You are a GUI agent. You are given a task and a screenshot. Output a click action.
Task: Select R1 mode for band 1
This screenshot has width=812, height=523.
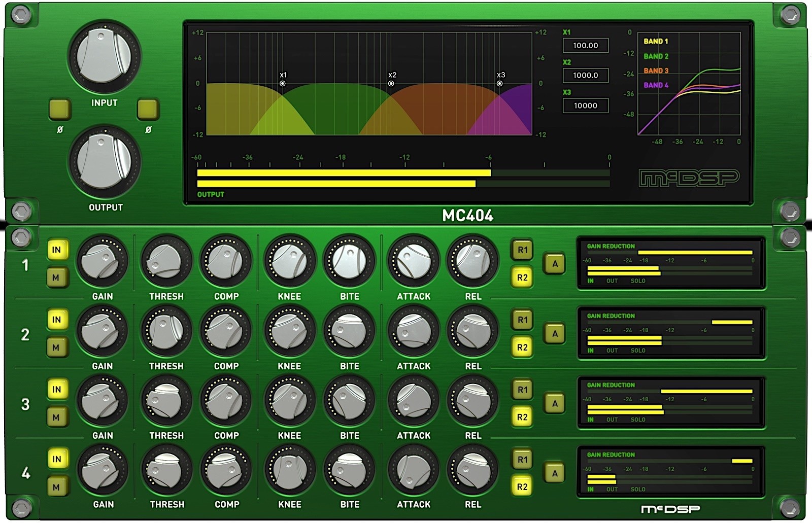click(522, 250)
